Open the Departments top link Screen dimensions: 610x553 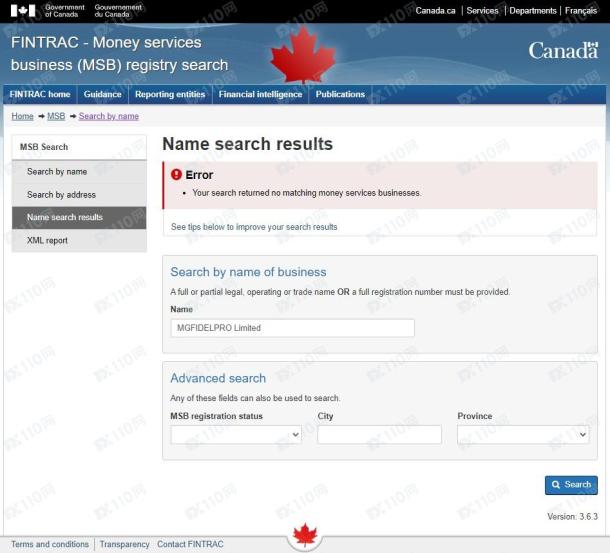pyautogui.click(x=533, y=11)
